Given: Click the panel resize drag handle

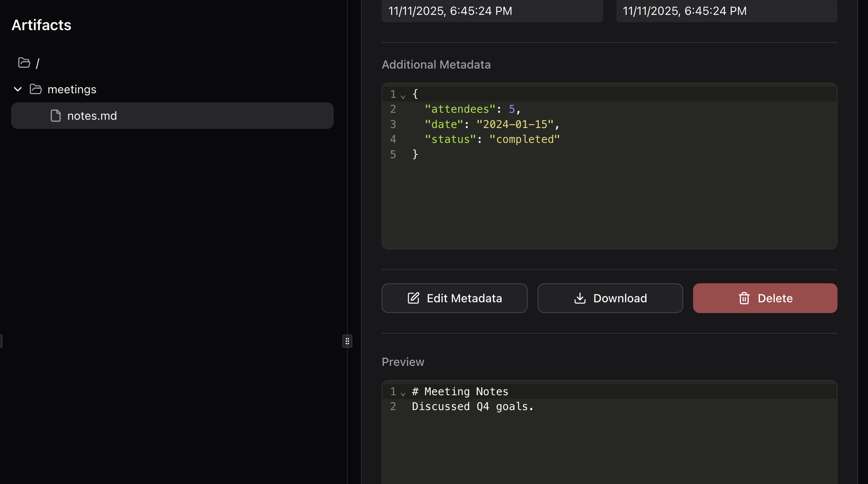Looking at the screenshot, I should tap(347, 341).
